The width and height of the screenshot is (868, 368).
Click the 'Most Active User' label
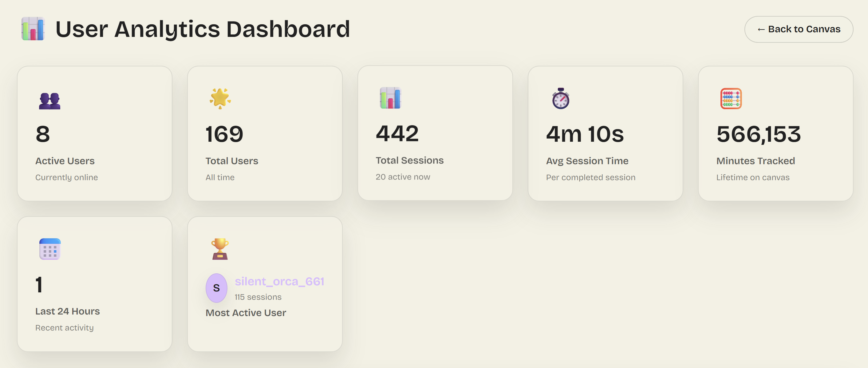pyautogui.click(x=246, y=313)
